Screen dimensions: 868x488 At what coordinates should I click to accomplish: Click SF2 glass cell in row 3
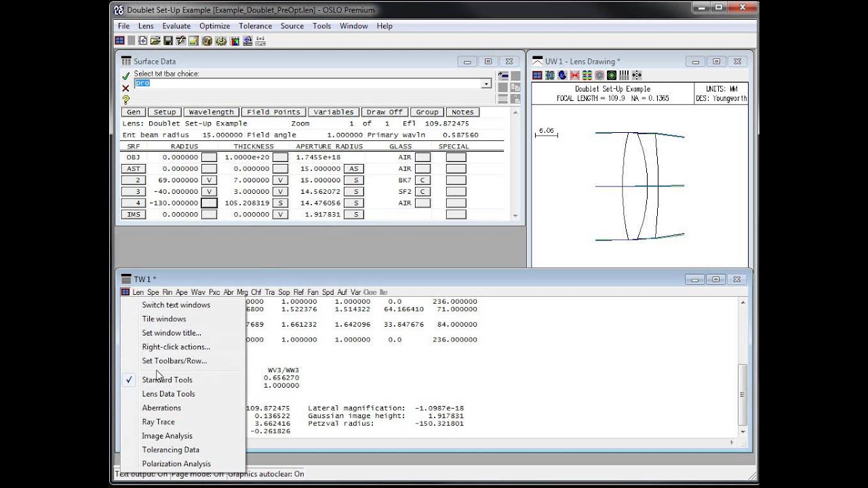coord(405,192)
